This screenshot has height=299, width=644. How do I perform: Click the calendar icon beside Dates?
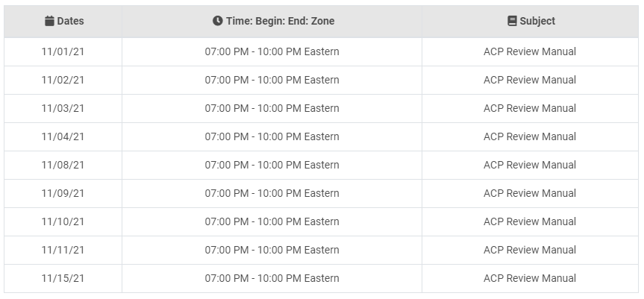tap(49, 21)
